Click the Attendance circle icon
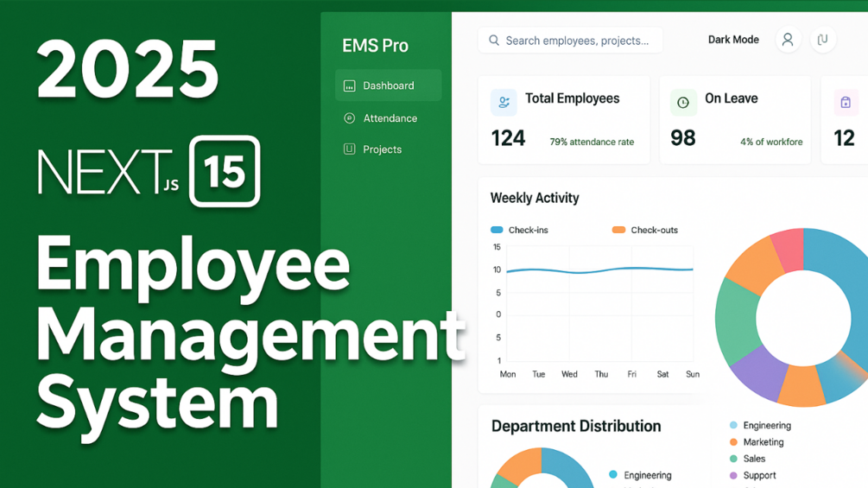Screen dimensions: 868x488 tap(349, 117)
